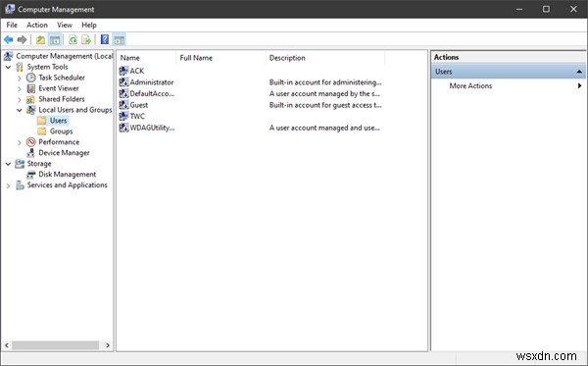
Task: Click the Shared Folders icon
Action: [x=30, y=99]
